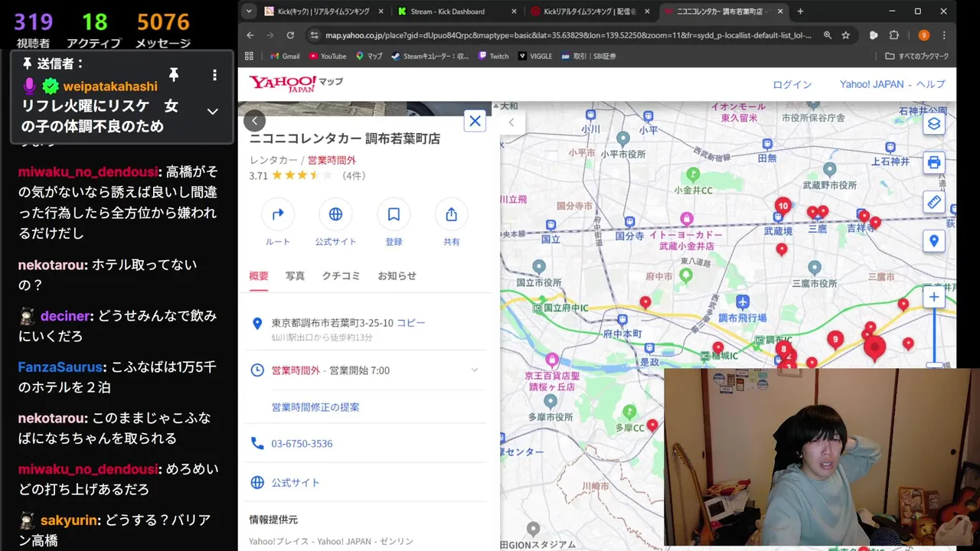Click the current location pin icon
The image size is (980, 551).
point(934,241)
